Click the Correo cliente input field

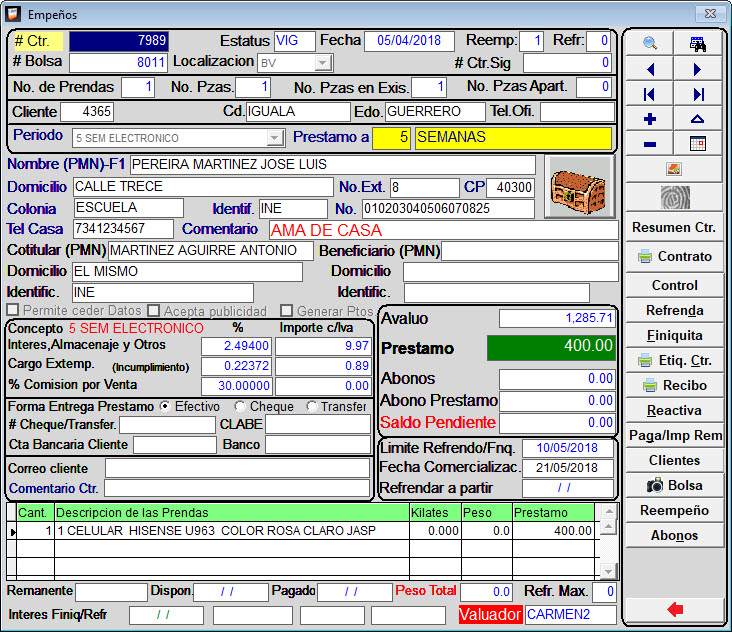(237, 468)
